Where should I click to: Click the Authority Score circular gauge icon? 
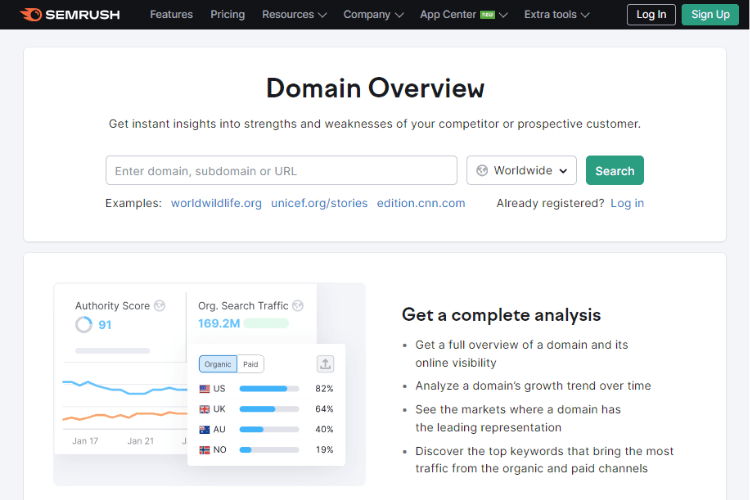pos(84,324)
